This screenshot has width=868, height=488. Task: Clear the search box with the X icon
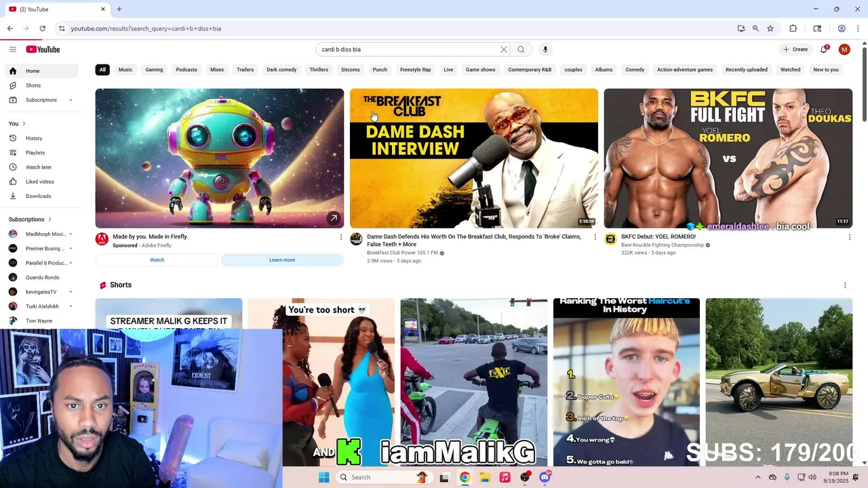tap(504, 49)
